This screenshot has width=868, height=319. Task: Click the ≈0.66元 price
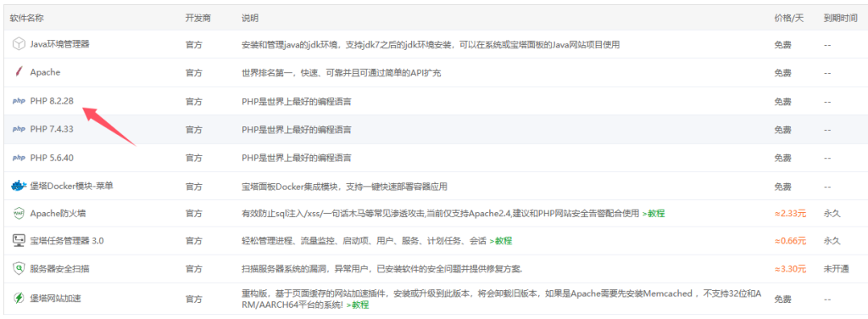[x=791, y=241]
